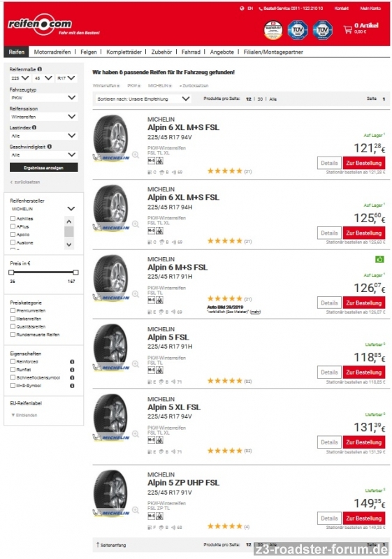Image resolution: width=392 pixels, height=559 pixels.
Task: Click Ergebnisse anzeigen button
Action: coord(43,168)
